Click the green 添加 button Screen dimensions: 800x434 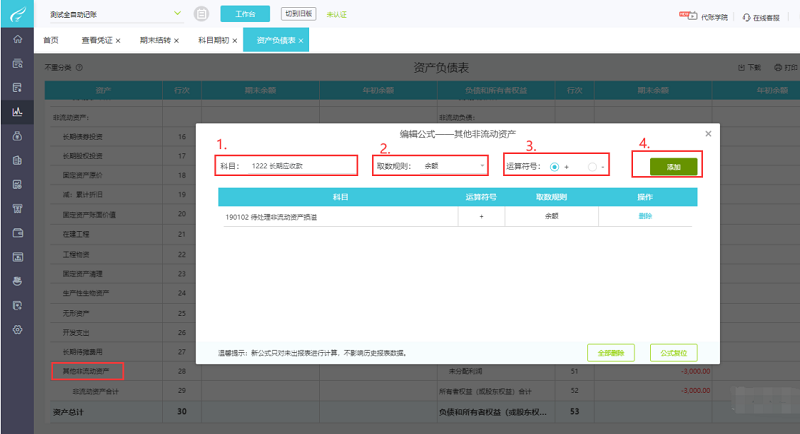click(x=673, y=167)
